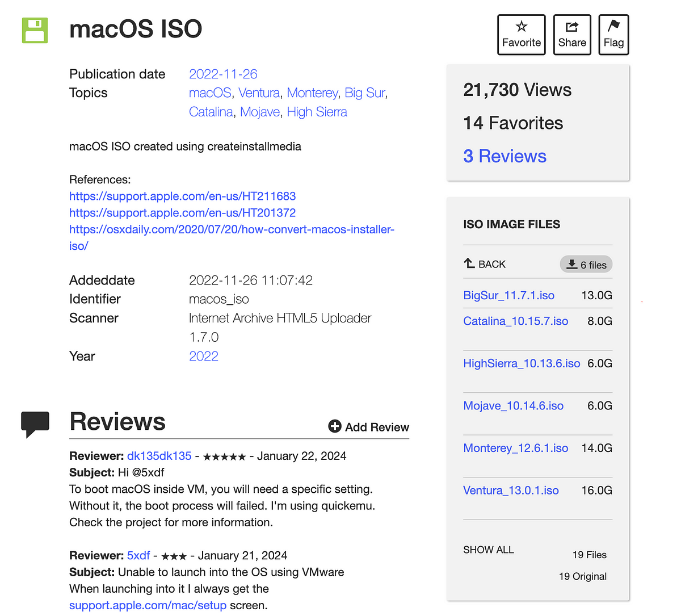
Task: Download Catalina_10.15.7.iso
Action: coord(515,321)
